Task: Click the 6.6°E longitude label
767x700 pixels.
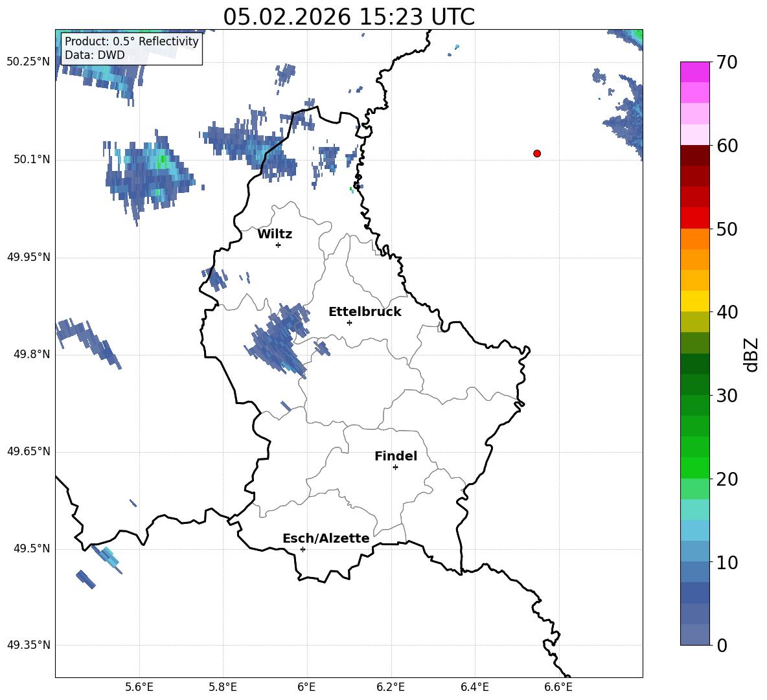Action: coord(558,687)
